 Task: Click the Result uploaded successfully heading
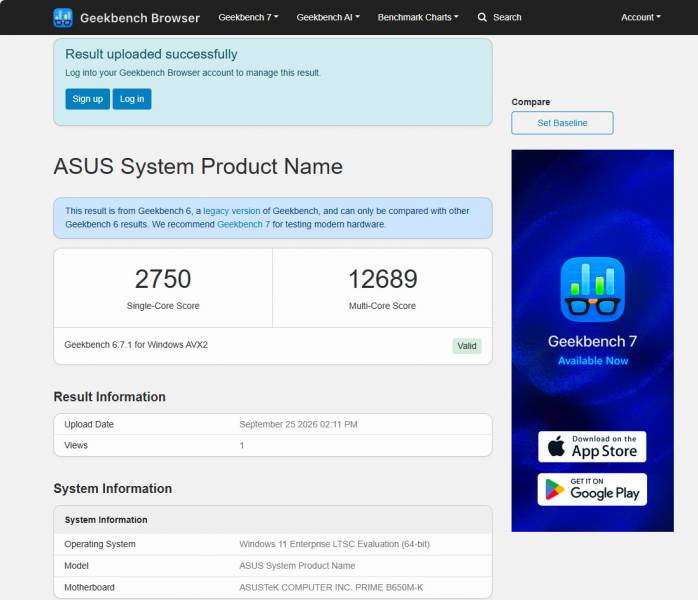point(151,54)
